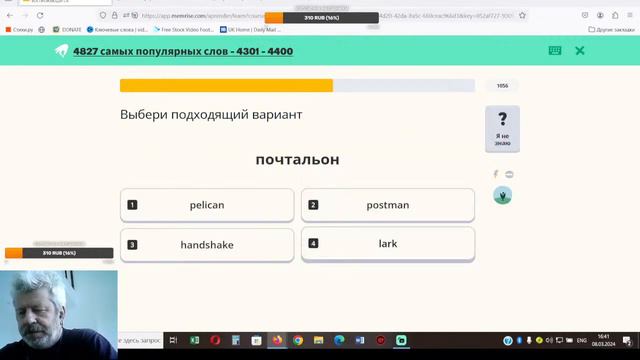Switch input language via ENG indicator

pos(582,340)
